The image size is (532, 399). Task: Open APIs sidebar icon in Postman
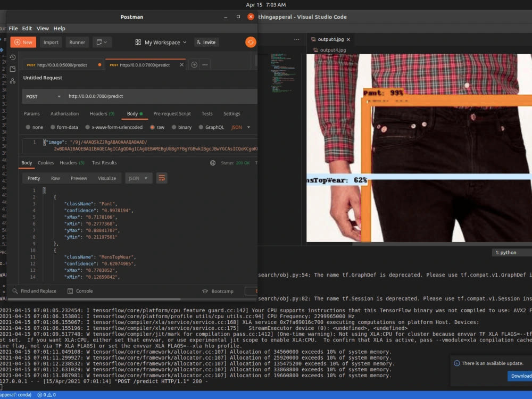pyautogui.click(x=13, y=81)
